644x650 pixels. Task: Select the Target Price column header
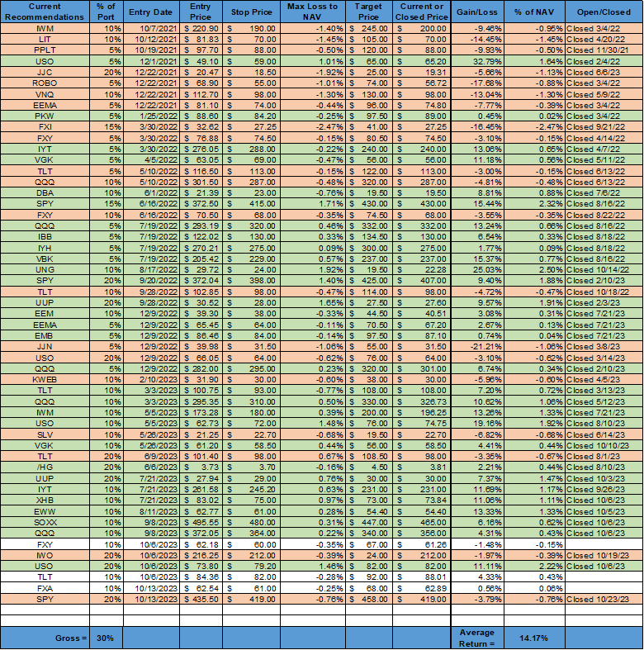(x=368, y=12)
